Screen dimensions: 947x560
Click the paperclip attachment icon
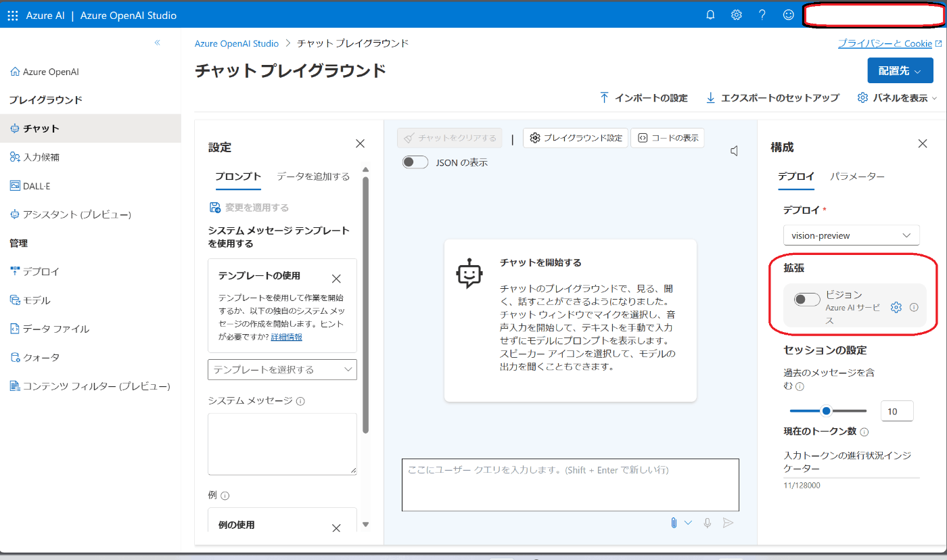674,523
